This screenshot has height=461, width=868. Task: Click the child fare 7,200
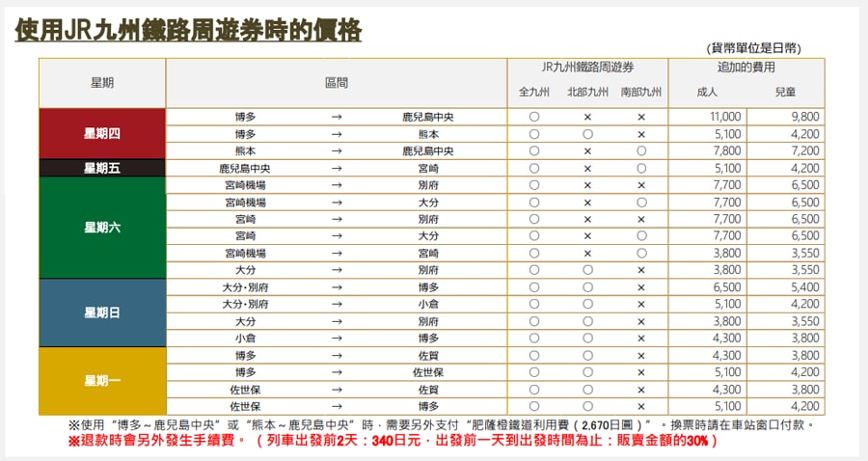[x=805, y=151]
